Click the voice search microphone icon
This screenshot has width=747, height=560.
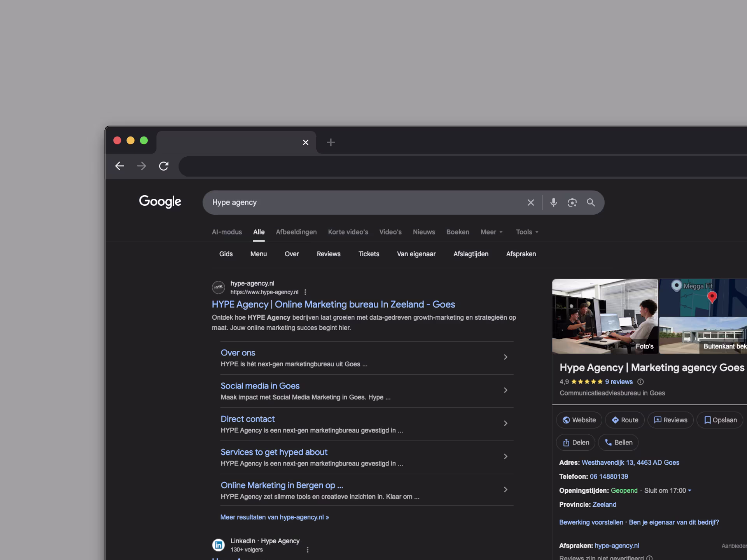coord(553,202)
